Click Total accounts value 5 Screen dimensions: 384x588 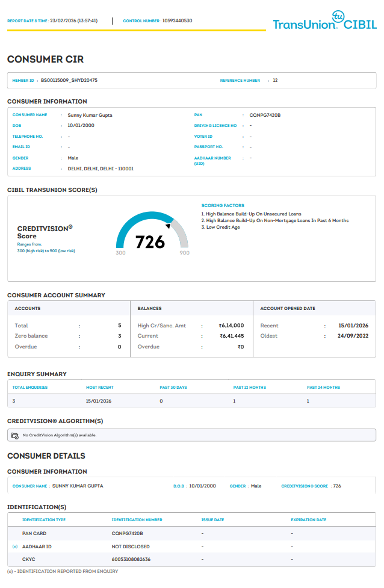click(x=120, y=326)
